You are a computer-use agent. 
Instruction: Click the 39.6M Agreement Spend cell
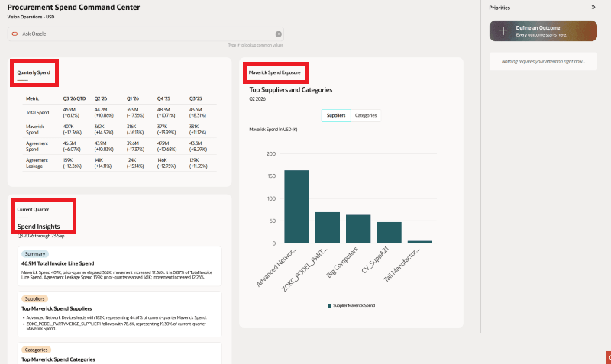coord(136,147)
